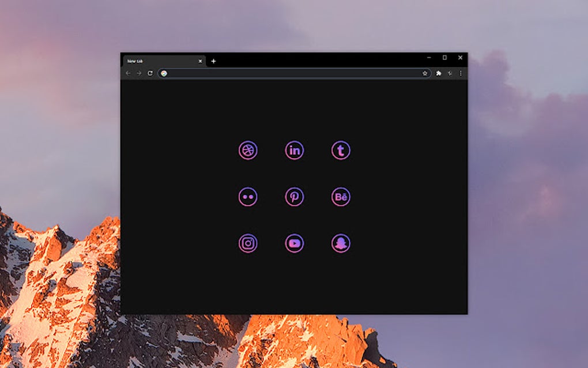Click the forward navigation arrow

pos(138,74)
